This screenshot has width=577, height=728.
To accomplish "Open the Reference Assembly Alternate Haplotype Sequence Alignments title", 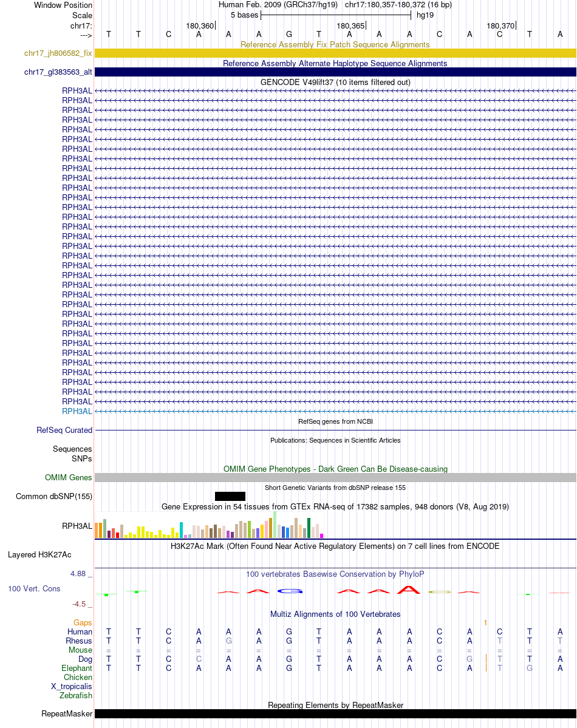I will (x=335, y=63).
